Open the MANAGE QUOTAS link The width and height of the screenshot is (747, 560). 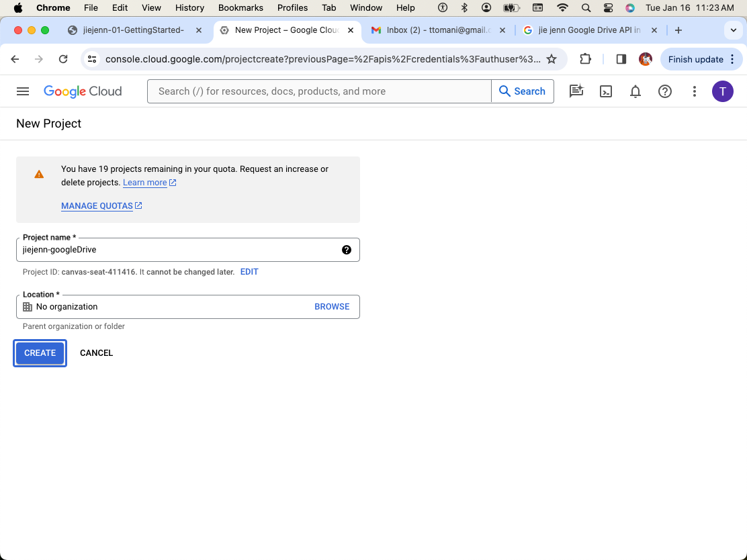(97, 205)
